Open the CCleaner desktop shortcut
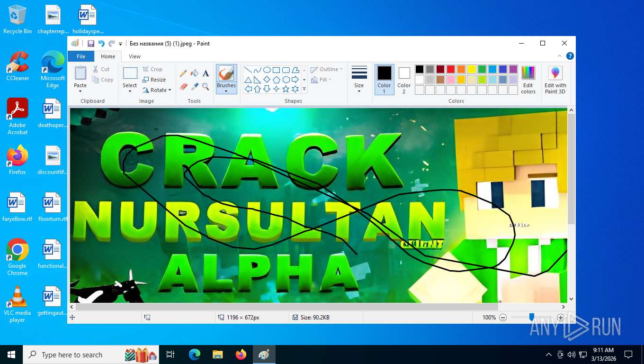The width and height of the screenshot is (644, 364). 18,67
